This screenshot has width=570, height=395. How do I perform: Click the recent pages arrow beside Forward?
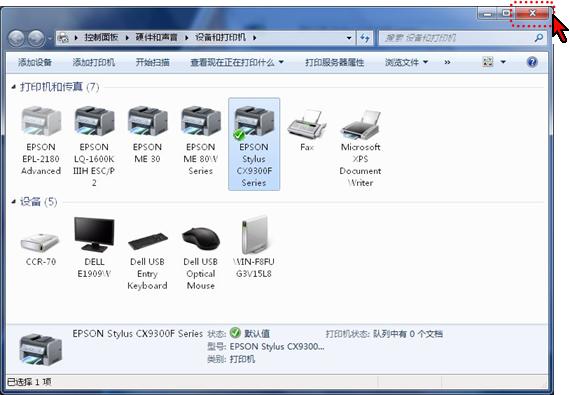pyautogui.click(x=49, y=39)
